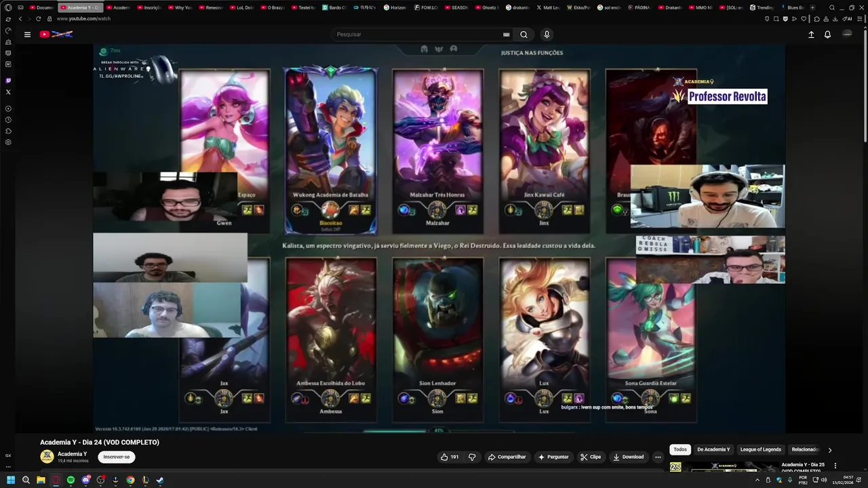Start voice search with the microphone icon
Viewport: 868px width, 488px height.
(547, 35)
